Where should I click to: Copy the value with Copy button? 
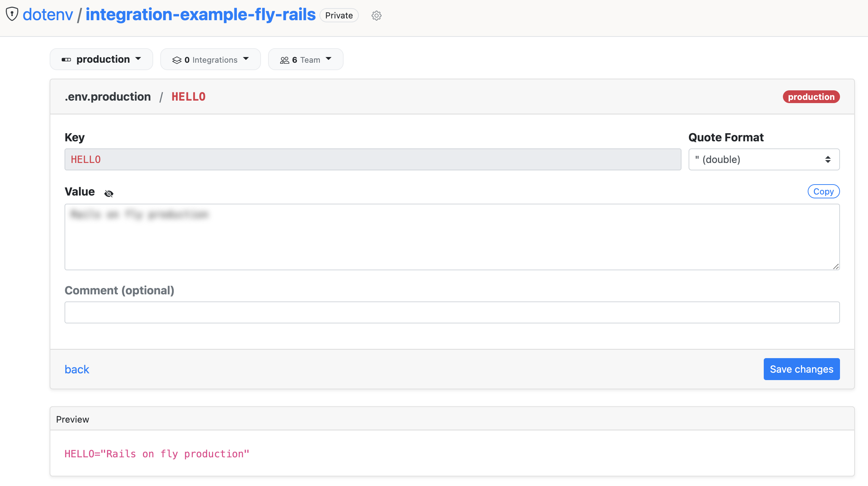823,191
